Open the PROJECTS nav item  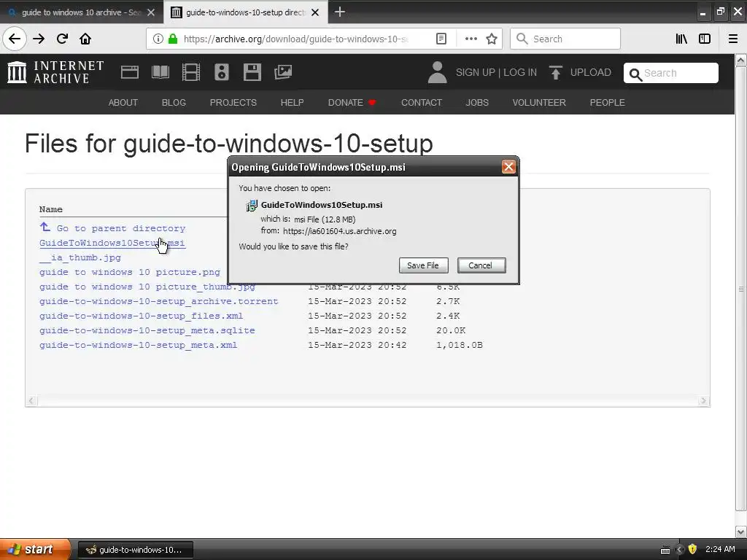pyautogui.click(x=233, y=102)
